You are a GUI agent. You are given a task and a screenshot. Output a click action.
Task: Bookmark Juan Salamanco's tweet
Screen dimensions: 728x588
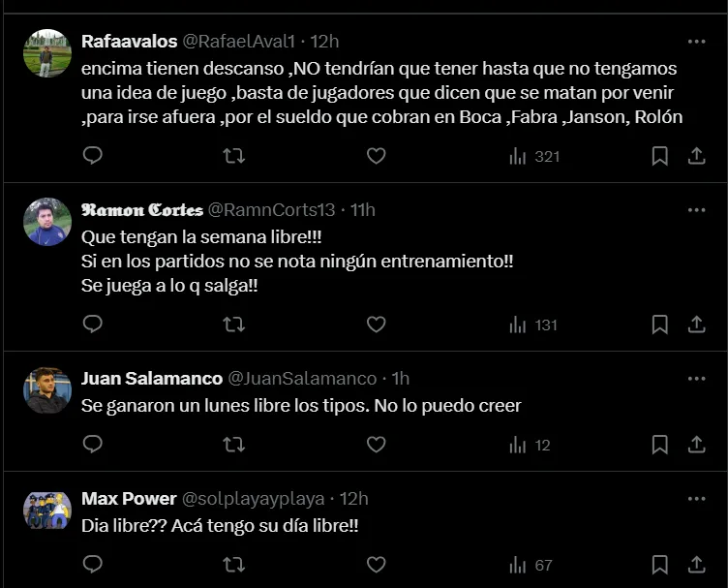point(659,445)
